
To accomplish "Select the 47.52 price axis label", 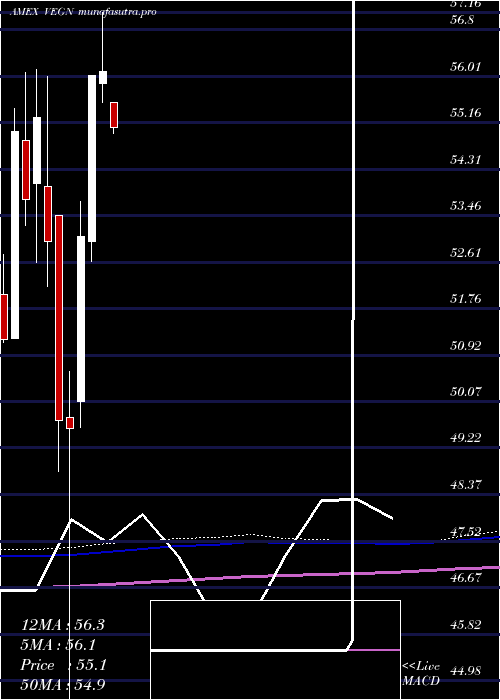I will tap(466, 531).
